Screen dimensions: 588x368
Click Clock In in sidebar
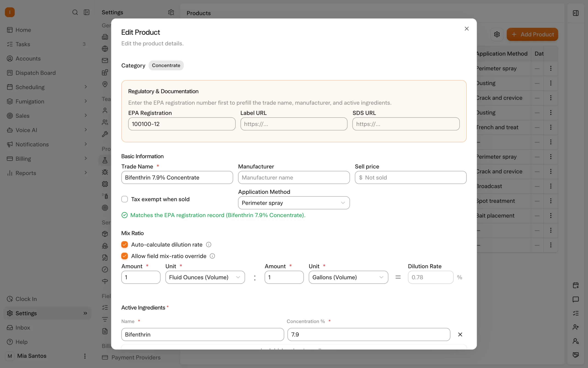[47, 299]
